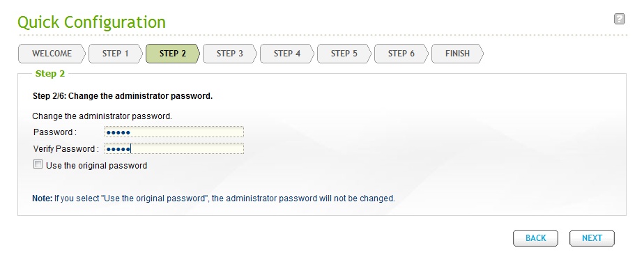Viewport: 644px width, 257px height.
Task: Select the highlighted STEP 2 tab
Action: (x=173, y=54)
